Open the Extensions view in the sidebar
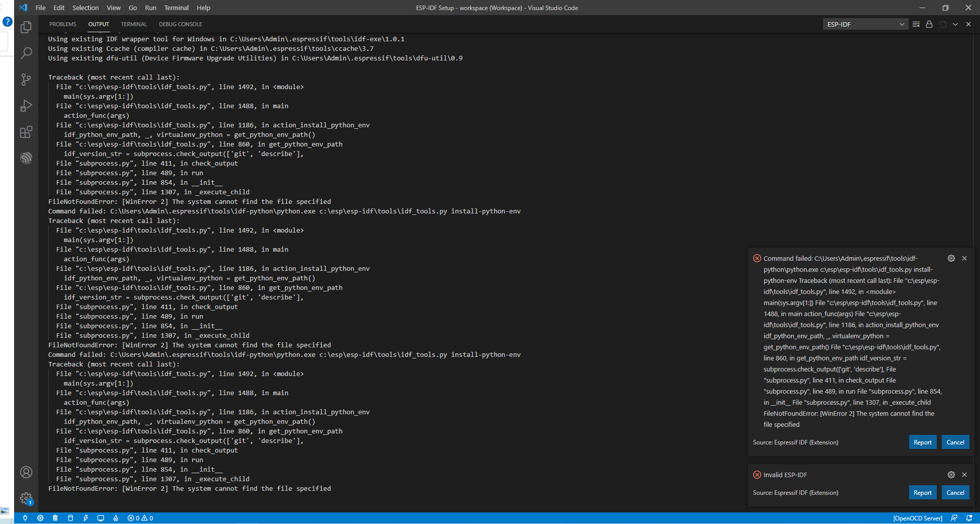 [x=26, y=132]
